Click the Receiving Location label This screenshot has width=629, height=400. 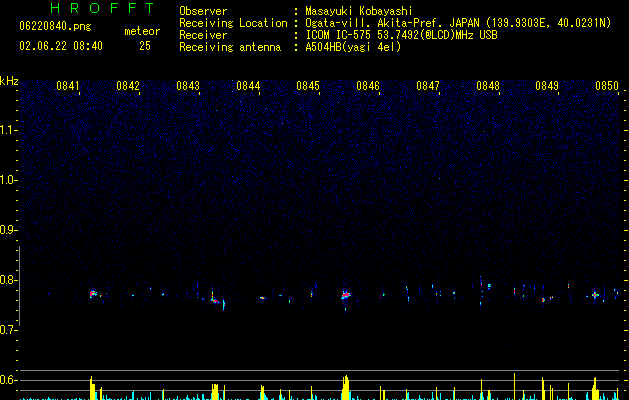[233, 23]
